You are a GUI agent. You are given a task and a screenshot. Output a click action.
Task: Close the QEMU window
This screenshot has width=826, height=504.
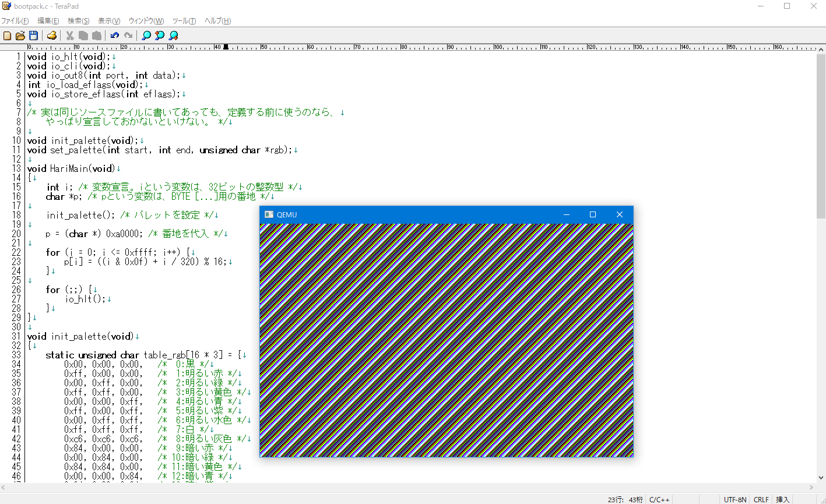point(620,214)
